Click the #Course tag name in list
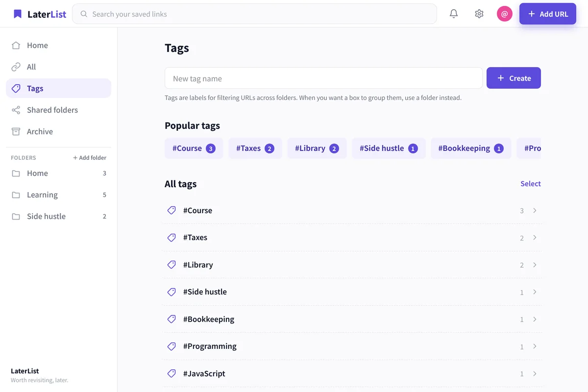The image size is (588, 392). coord(197,210)
